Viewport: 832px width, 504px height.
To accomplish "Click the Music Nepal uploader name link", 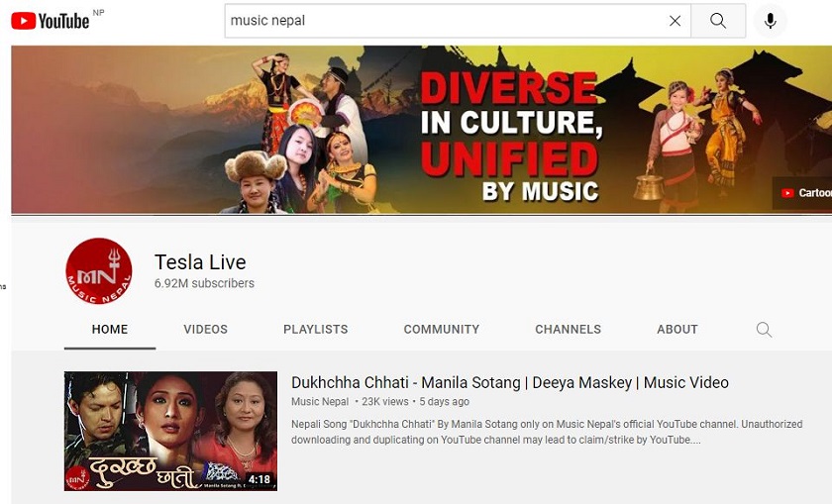I will click(320, 402).
